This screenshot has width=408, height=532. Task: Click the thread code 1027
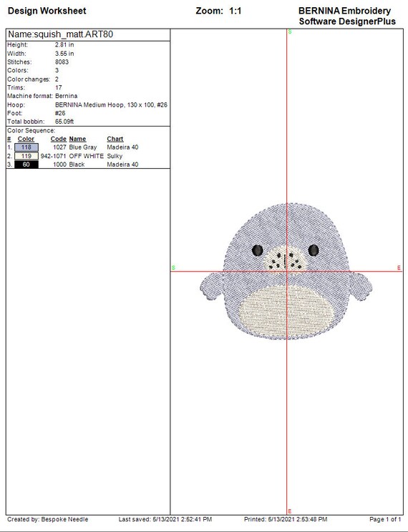click(x=60, y=147)
